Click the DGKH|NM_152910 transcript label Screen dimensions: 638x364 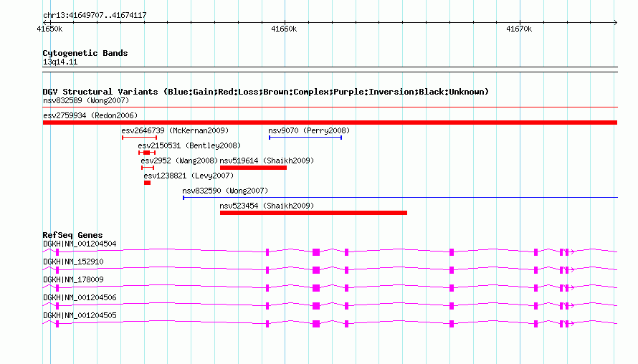tap(73, 262)
